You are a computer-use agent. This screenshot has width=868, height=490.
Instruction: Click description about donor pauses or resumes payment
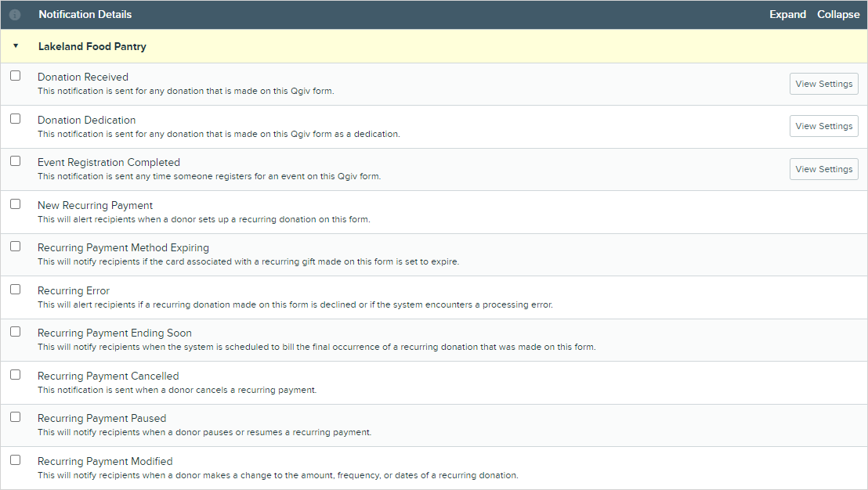tap(204, 432)
